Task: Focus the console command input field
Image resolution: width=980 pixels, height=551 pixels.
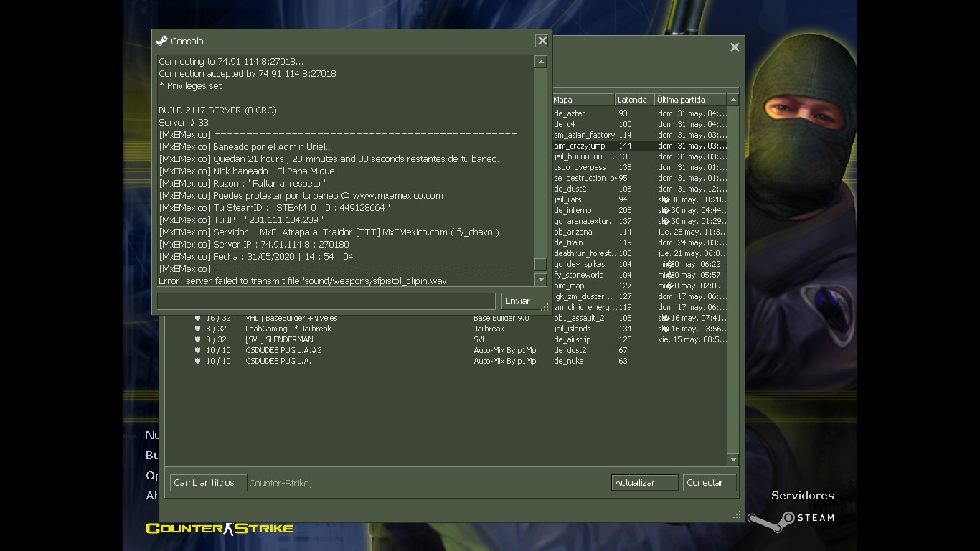Action: pos(326,301)
